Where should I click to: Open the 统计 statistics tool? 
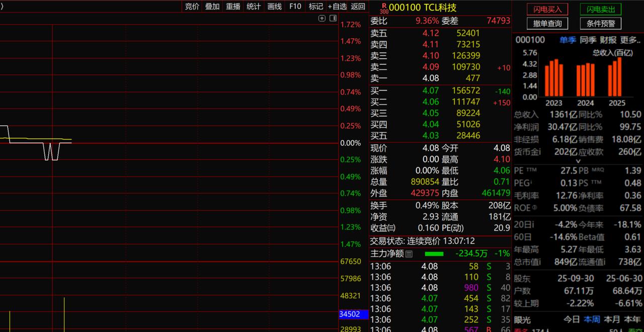(x=253, y=7)
